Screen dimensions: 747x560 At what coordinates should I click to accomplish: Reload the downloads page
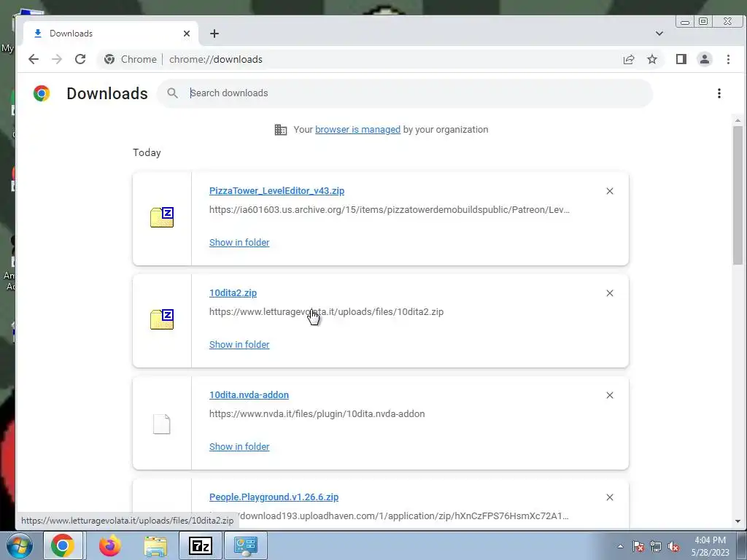tap(80, 59)
